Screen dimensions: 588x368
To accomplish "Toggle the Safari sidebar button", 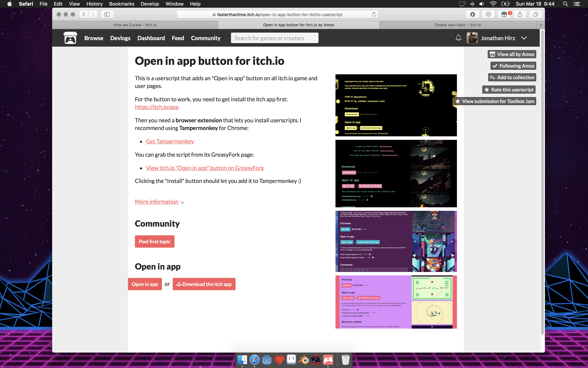I will pyautogui.click(x=107, y=14).
